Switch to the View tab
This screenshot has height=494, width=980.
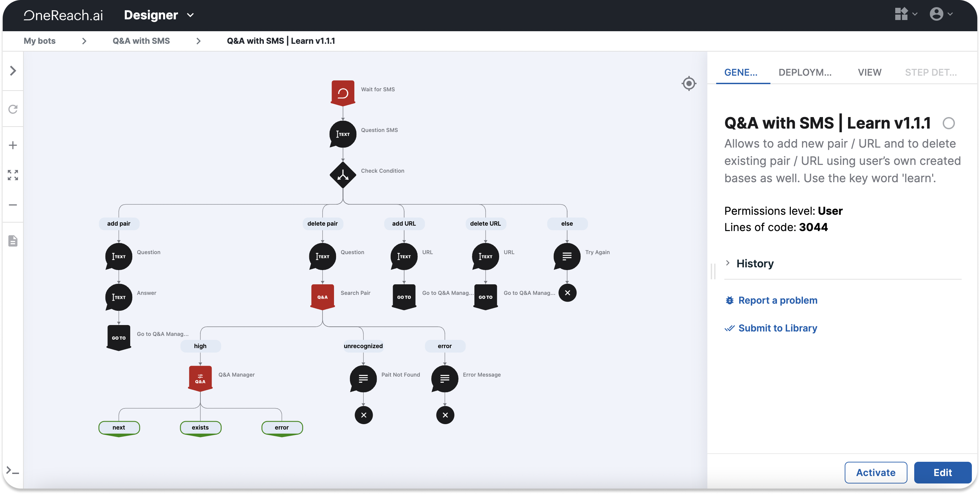click(869, 72)
